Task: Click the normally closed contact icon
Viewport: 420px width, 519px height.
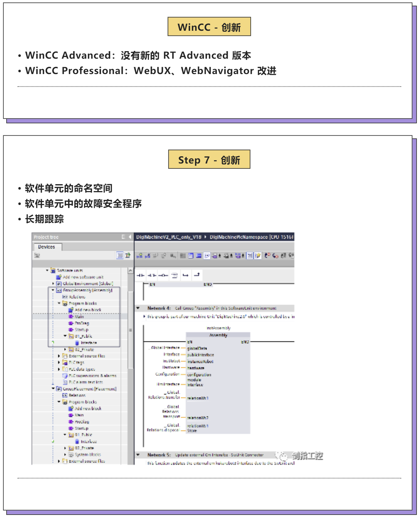Action: (152, 275)
